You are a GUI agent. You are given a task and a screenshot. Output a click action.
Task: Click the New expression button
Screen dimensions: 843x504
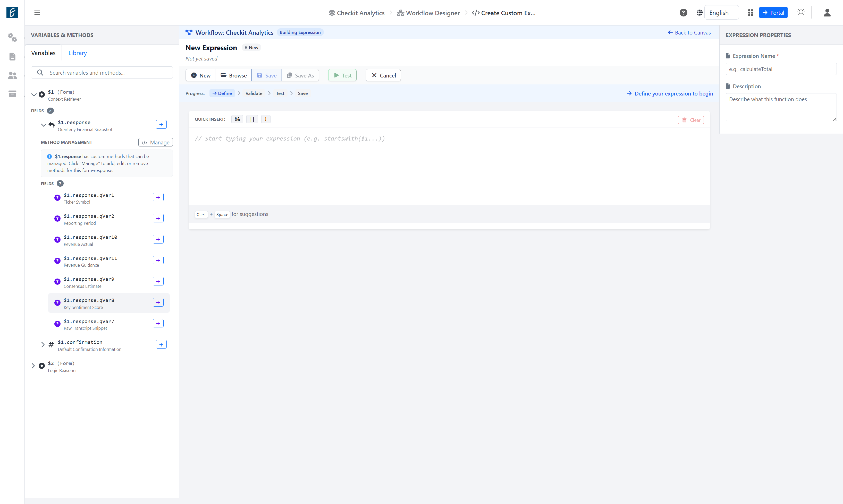pos(200,75)
